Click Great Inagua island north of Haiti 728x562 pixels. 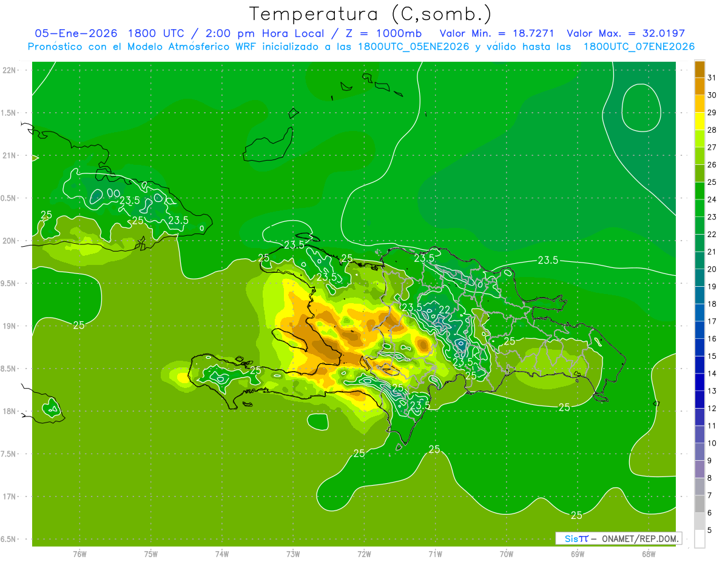269,144
